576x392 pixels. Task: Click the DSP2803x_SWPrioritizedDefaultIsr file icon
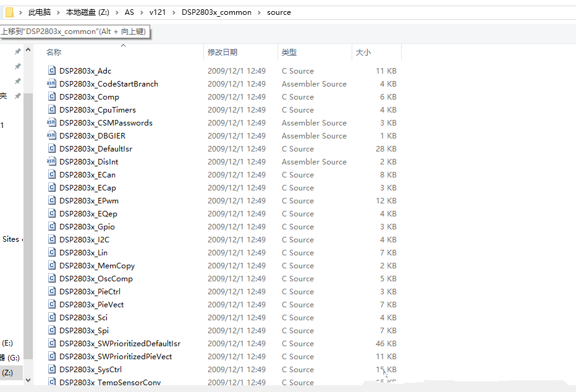point(52,343)
